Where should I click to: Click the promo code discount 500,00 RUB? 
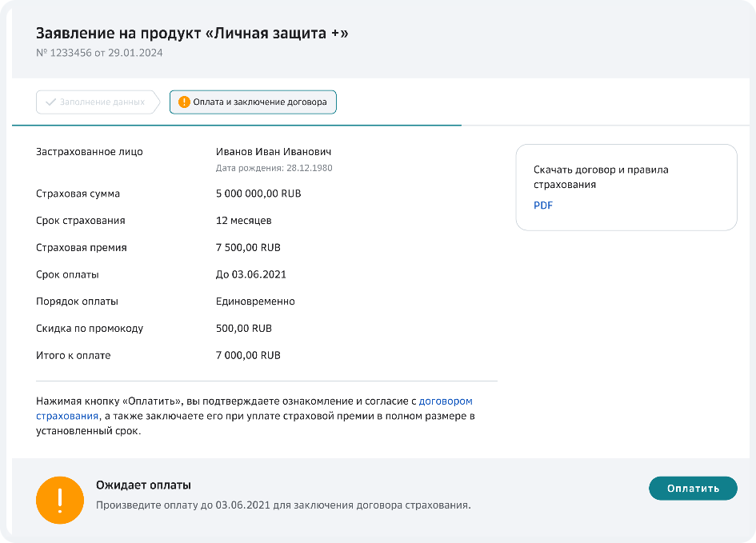point(244,328)
